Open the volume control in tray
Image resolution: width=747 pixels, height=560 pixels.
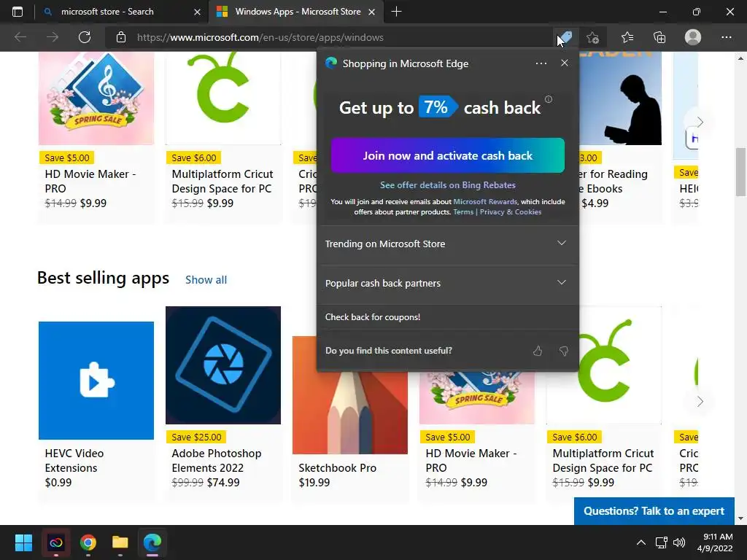click(x=679, y=542)
